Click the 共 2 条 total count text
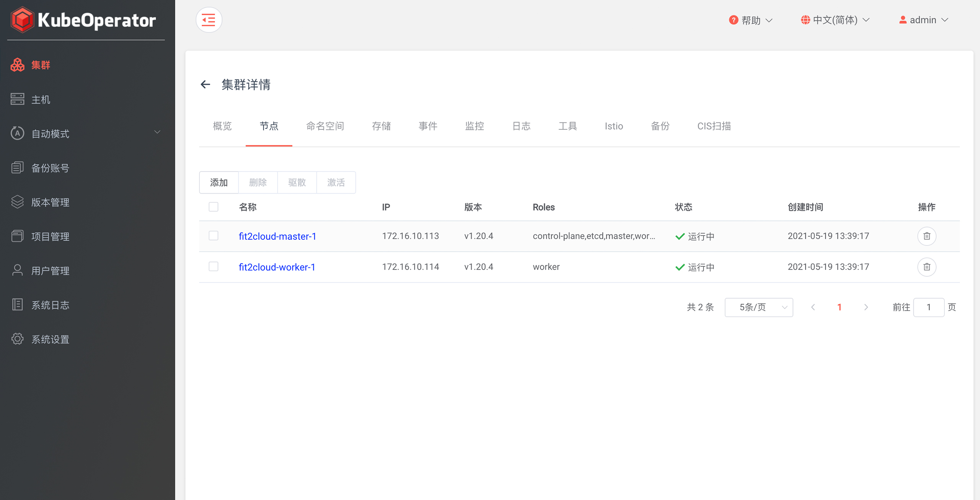This screenshot has height=500, width=980. 700,307
